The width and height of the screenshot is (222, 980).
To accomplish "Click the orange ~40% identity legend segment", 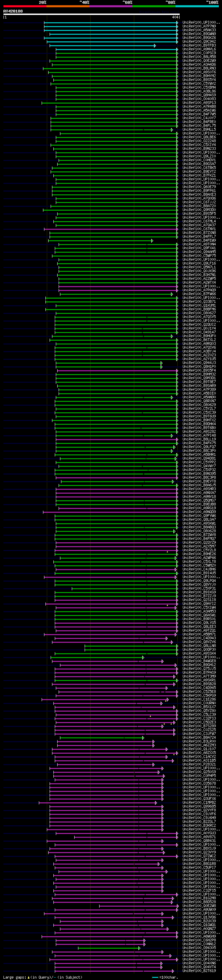I will point(68,6).
